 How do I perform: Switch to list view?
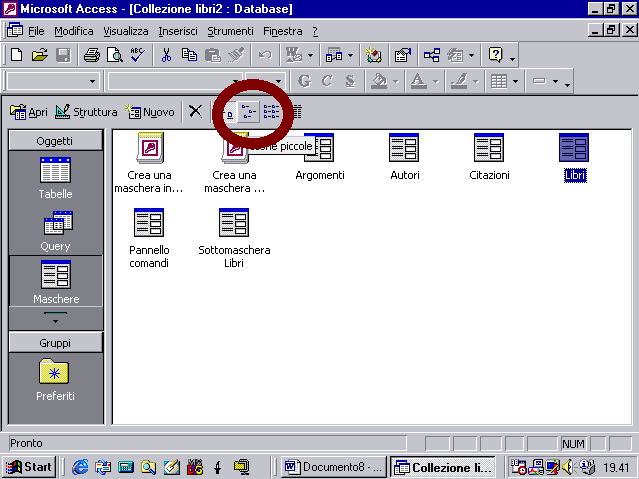[271, 112]
